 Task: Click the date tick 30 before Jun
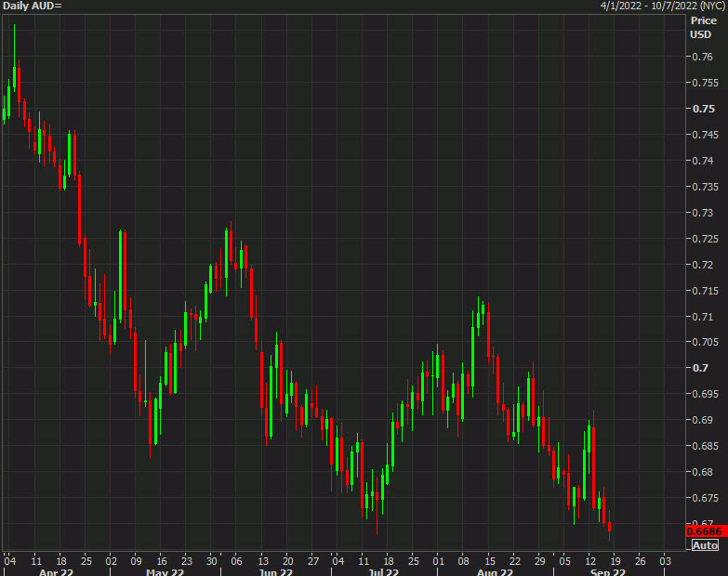click(x=212, y=561)
